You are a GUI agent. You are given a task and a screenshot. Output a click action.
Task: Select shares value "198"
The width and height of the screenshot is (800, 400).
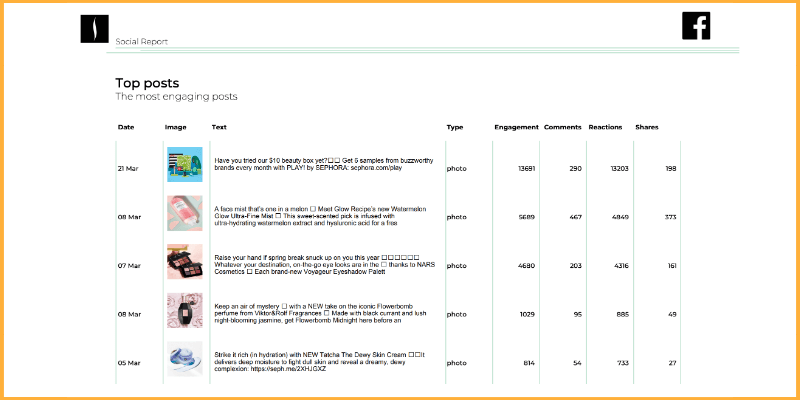point(671,168)
